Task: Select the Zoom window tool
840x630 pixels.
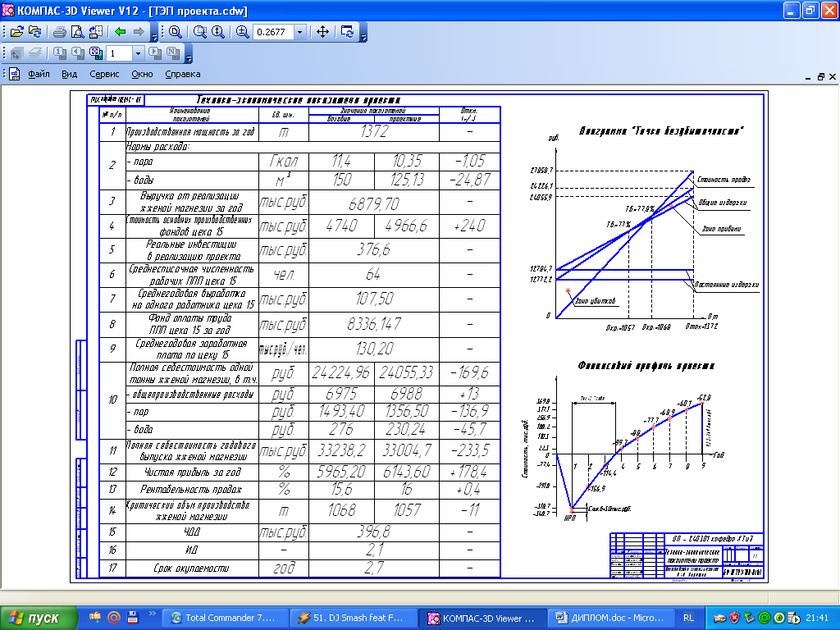Action: tap(200, 32)
